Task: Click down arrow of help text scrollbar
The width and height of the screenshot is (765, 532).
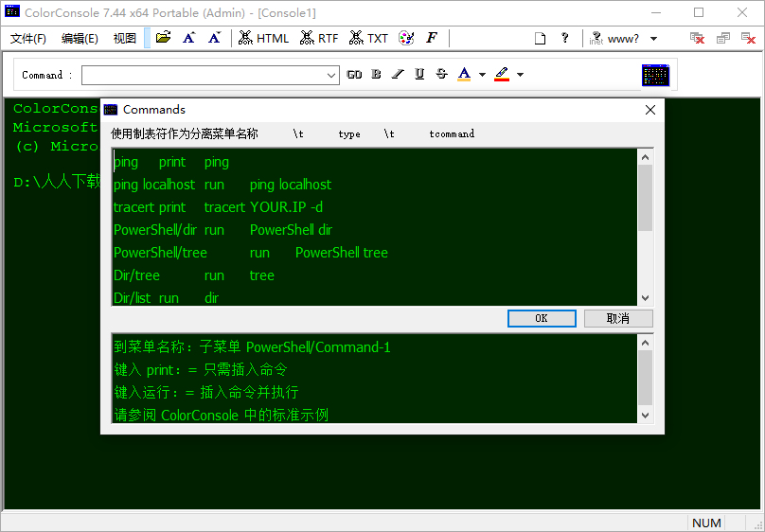Action: coord(645,416)
